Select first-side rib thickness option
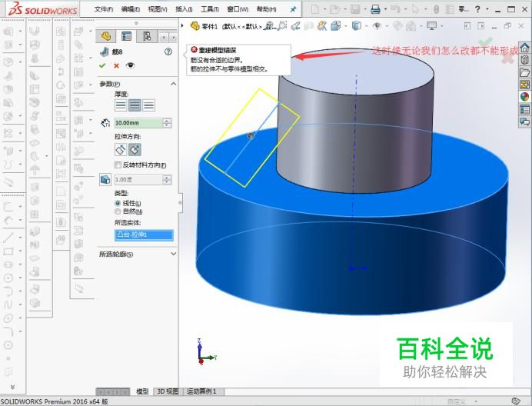 click(121, 105)
